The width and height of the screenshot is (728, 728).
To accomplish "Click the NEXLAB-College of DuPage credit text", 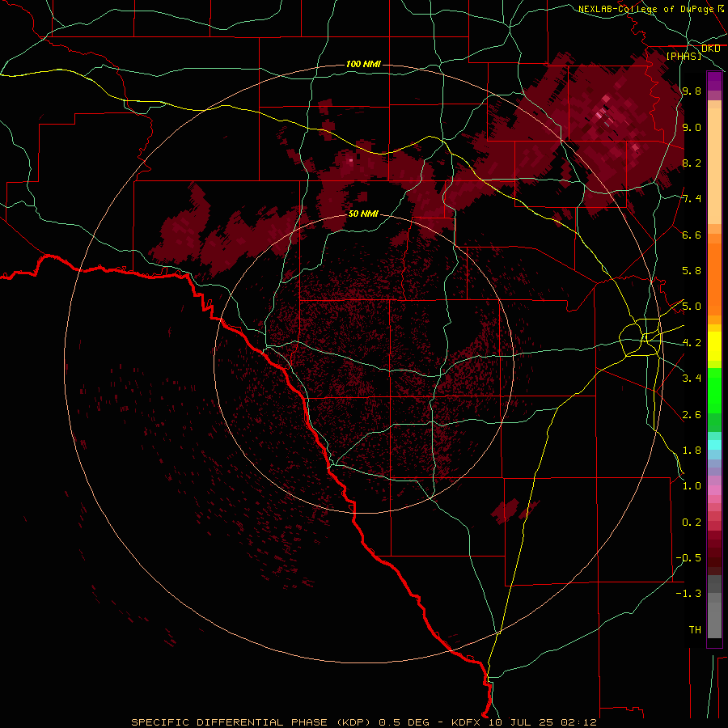I will coord(645,9).
